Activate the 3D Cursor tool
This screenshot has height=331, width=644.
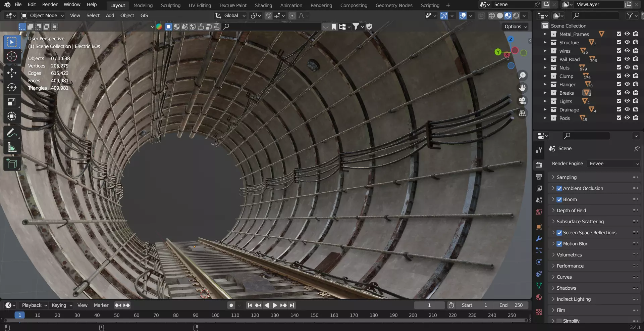coord(12,57)
